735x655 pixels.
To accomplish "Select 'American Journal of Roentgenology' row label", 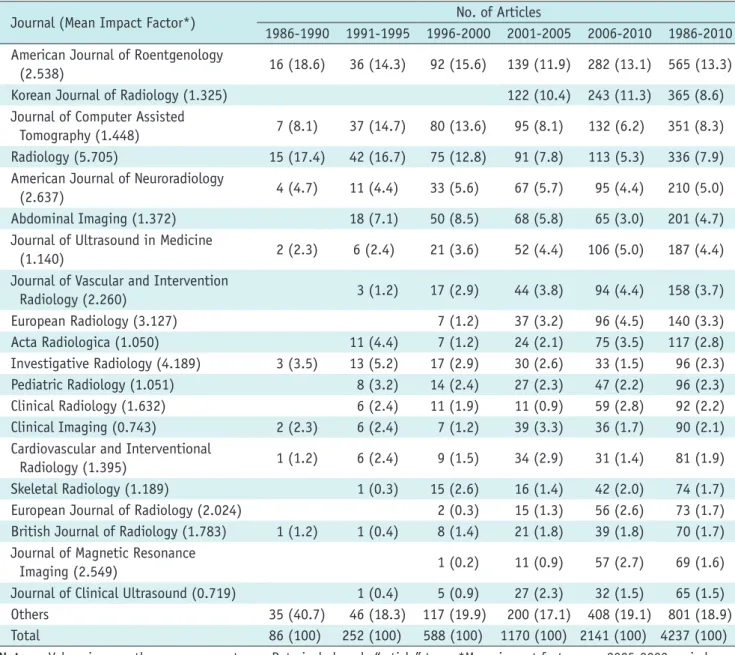I will click(117, 64).
